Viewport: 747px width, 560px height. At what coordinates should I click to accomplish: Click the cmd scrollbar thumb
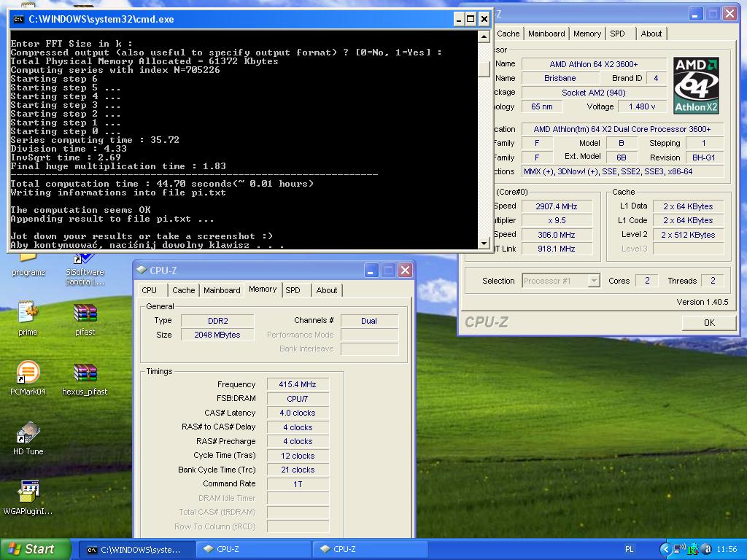pyautogui.click(x=484, y=69)
